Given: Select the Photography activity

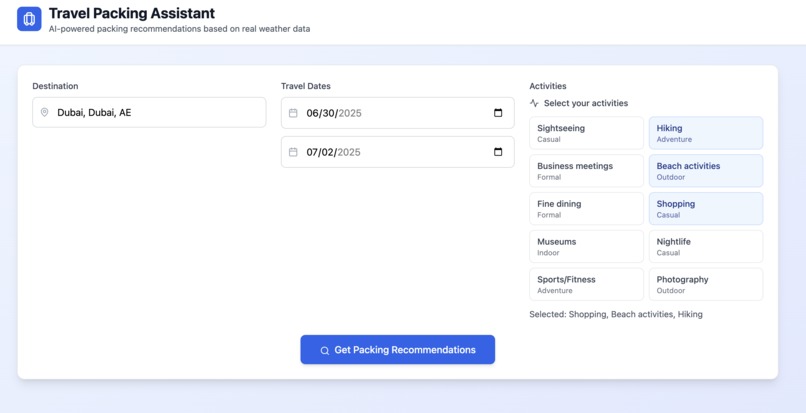Looking at the screenshot, I should pos(706,284).
